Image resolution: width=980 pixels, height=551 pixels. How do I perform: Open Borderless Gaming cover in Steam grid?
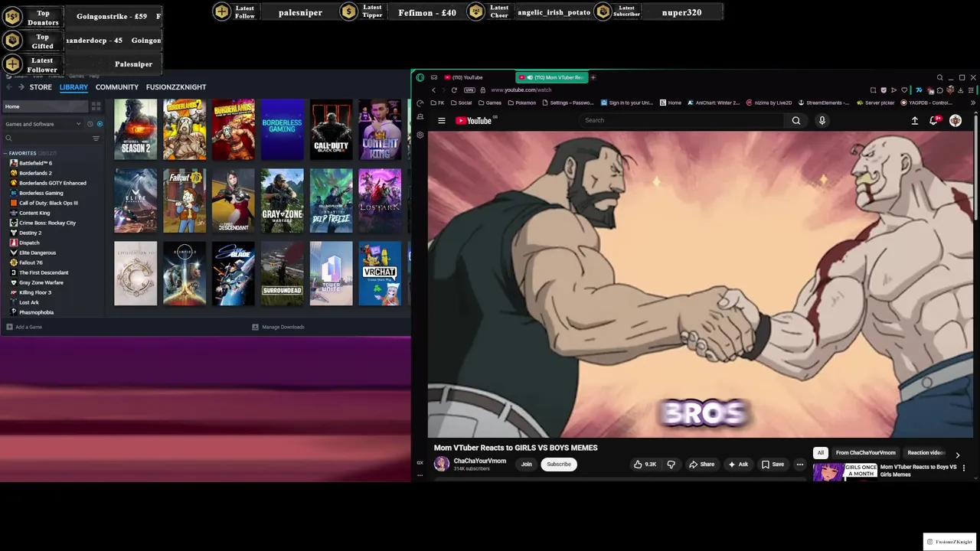(282, 129)
